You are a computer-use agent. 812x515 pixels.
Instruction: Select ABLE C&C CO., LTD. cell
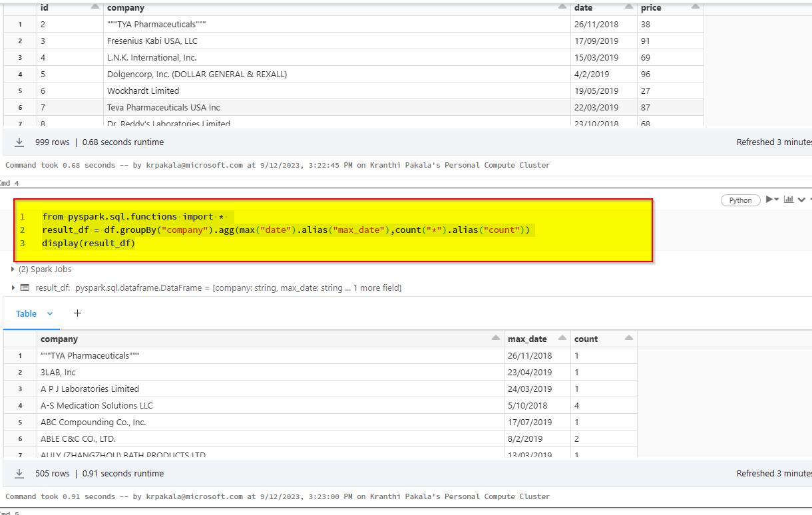(x=270, y=438)
